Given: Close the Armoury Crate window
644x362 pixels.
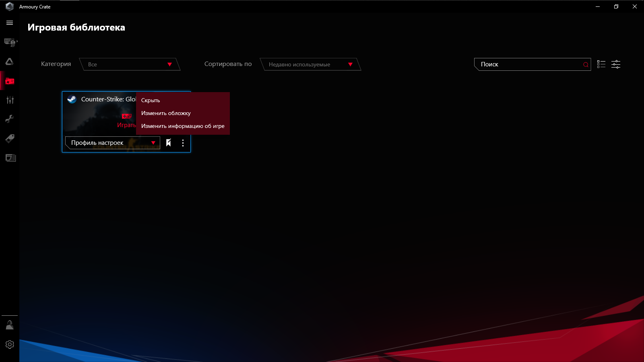Looking at the screenshot, I should 635,6.
